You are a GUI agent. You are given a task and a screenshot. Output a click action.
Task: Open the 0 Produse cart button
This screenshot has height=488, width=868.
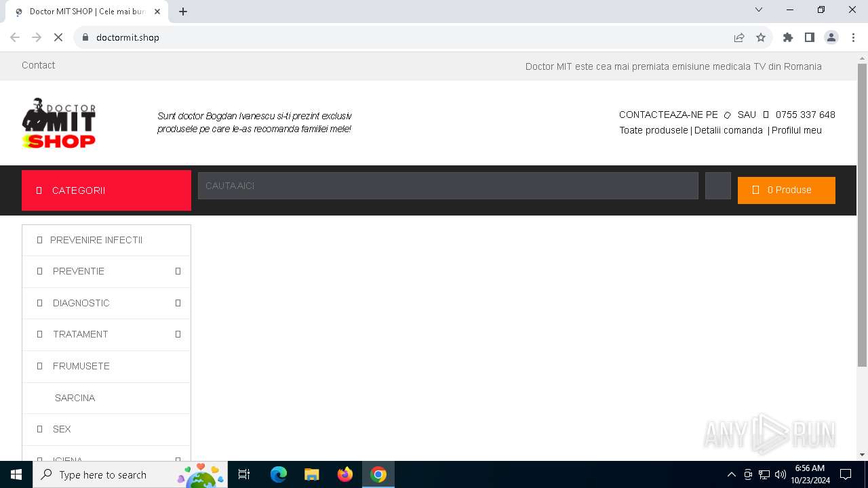[787, 190]
